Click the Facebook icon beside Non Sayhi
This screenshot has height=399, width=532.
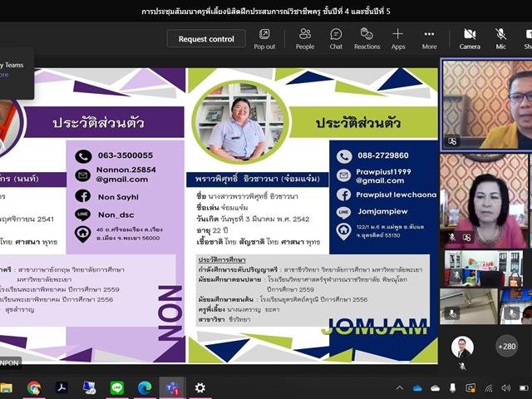83,196
